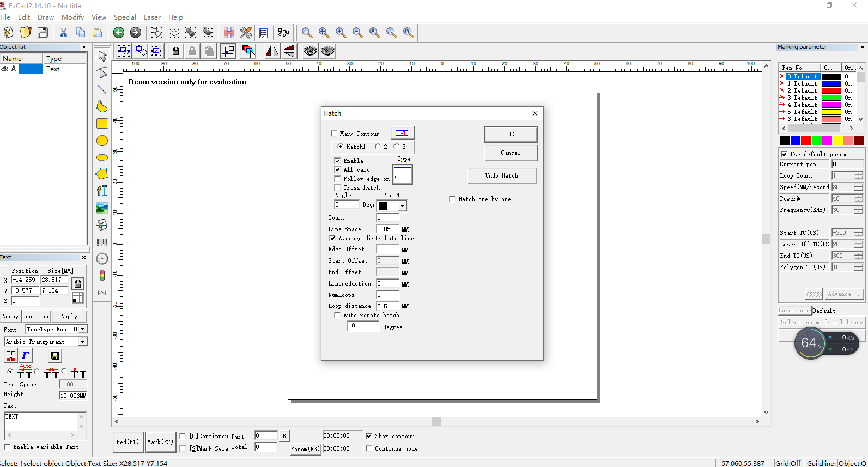Screen dimensions: 868x467
Task: Open the Pen No. dropdown in Hatch dialog
Action: (402, 206)
